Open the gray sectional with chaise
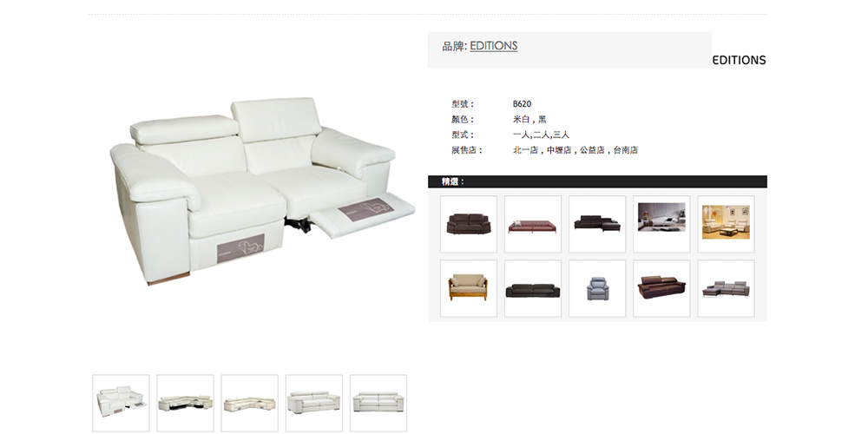This screenshot has width=868, height=434. pos(726,288)
